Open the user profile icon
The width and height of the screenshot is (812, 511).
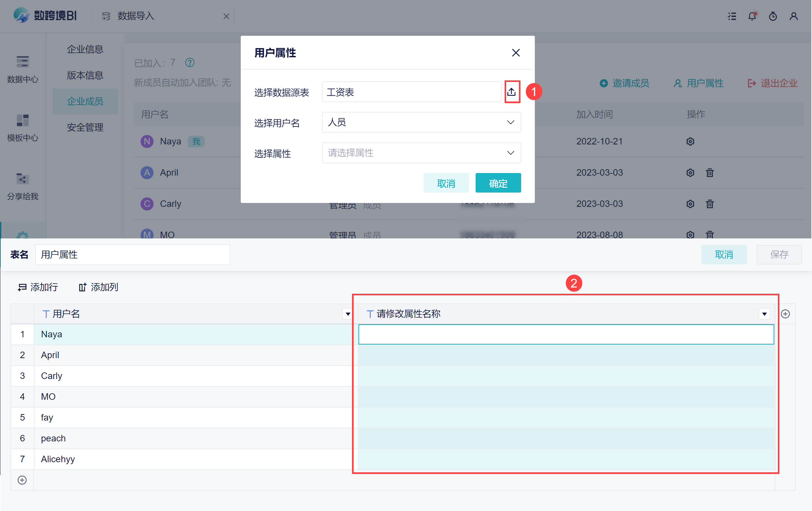793,16
